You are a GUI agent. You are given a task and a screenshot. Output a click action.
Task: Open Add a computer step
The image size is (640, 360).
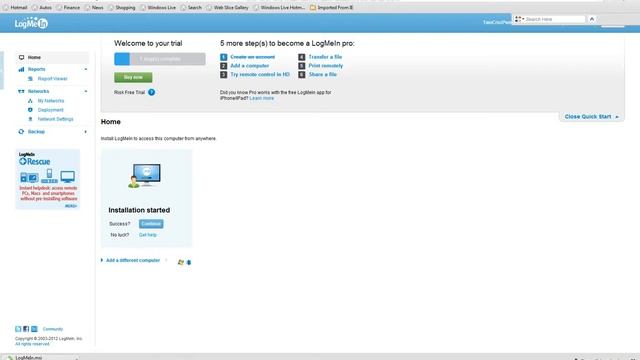(249, 66)
